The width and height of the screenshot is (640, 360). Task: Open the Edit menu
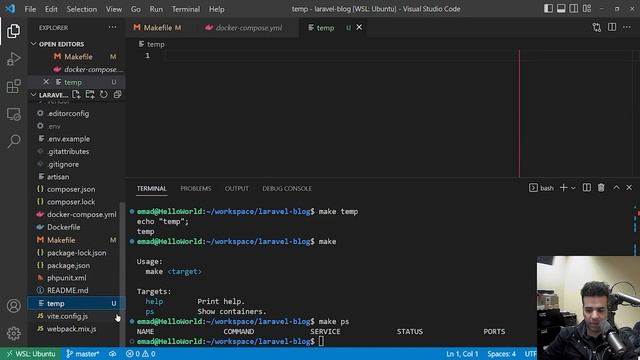pyautogui.click(x=51, y=9)
